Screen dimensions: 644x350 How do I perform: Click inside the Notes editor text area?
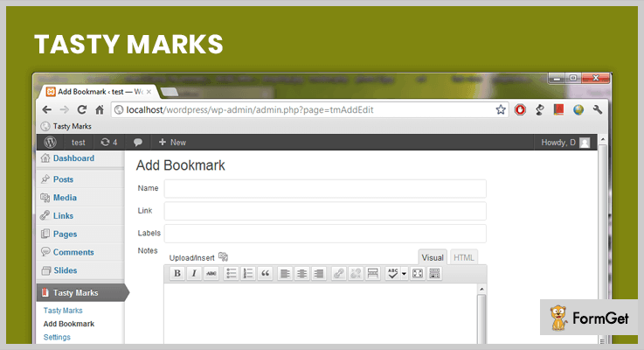point(321,314)
